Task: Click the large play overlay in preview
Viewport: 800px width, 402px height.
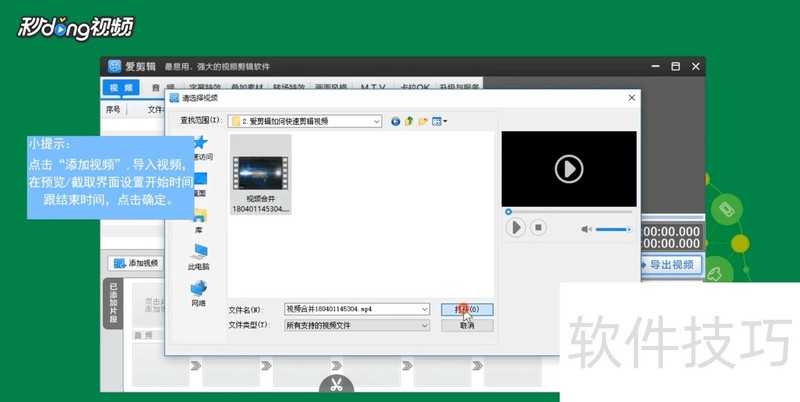Action: 569,168
